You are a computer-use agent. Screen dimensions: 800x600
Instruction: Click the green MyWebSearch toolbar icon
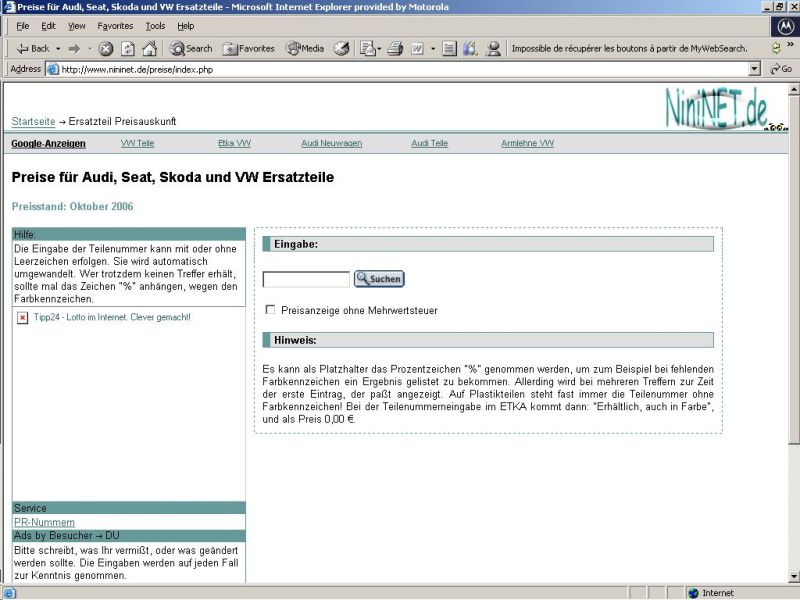point(776,48)
